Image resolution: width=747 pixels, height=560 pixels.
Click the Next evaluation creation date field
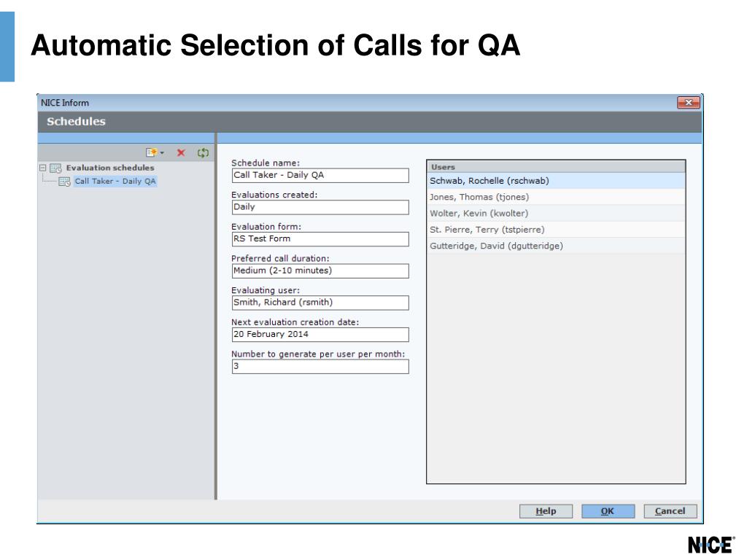pyautogui.click(x=320, y=335)
